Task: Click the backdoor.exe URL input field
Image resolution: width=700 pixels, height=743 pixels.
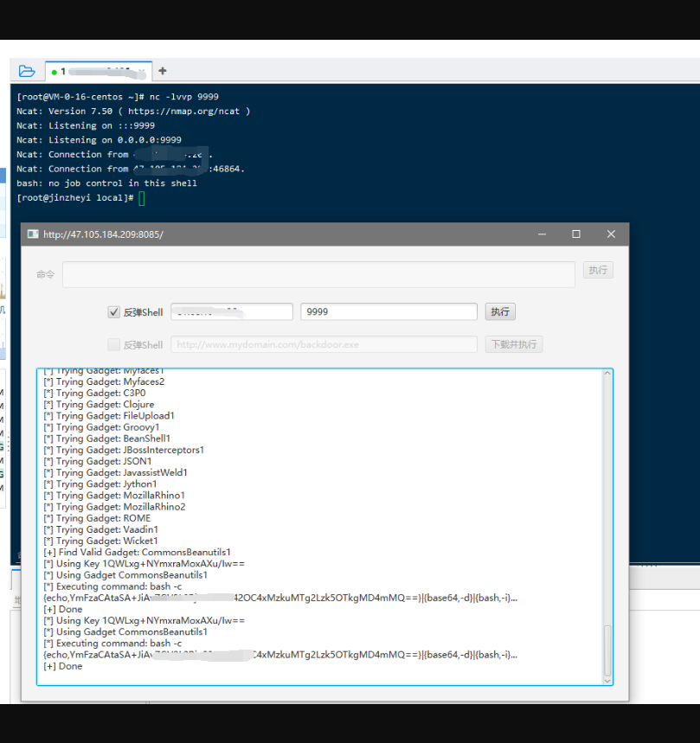Action: coord(324,344)
